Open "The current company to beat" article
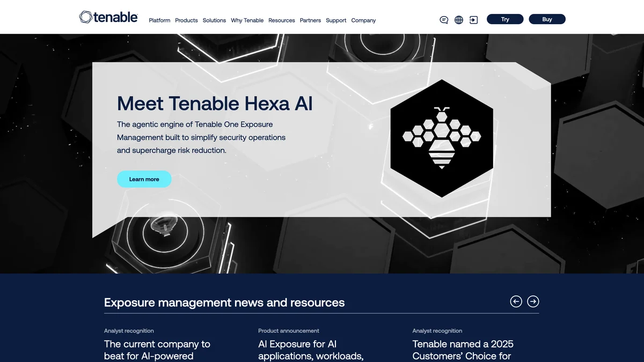The width and height of the screenshot is (644, 362). point(157,350)
